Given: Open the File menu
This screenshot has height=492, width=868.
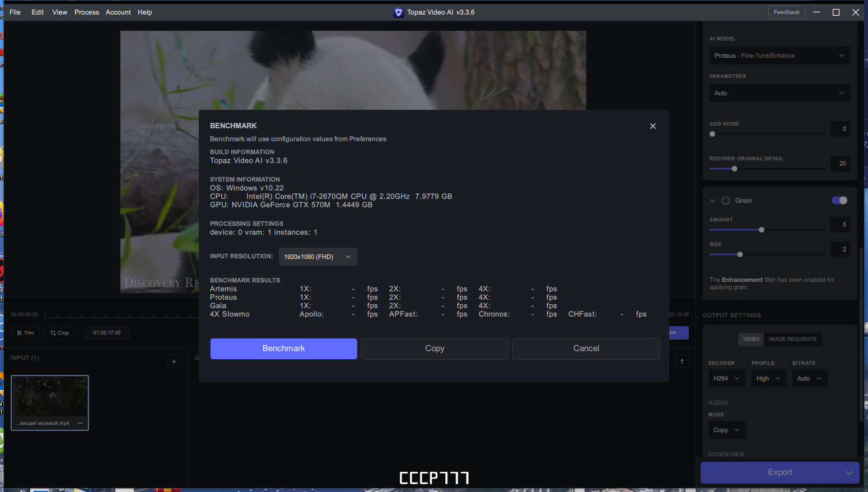Looking at the screenshot, I should coord(15,12).
